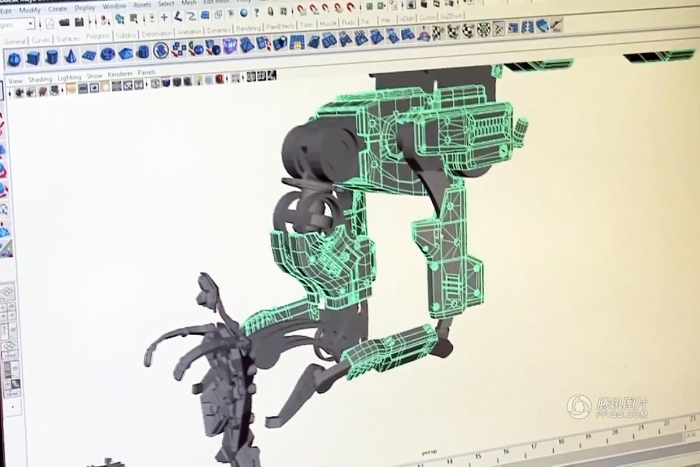Open the panel Panels menu
700x467 pixels.
(x=146, y=72)
